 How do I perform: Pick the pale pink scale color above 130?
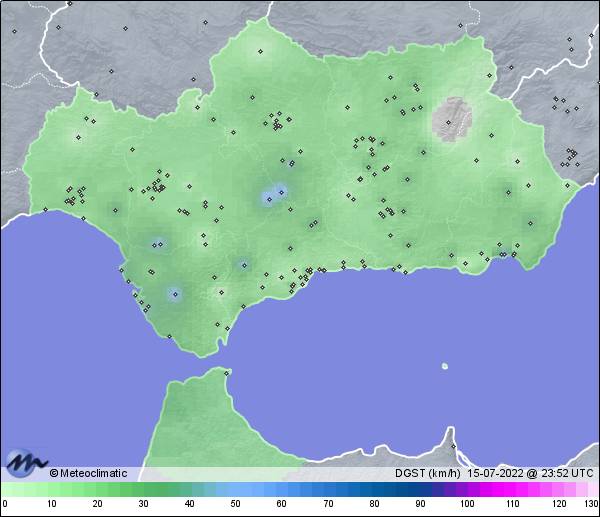593,490
